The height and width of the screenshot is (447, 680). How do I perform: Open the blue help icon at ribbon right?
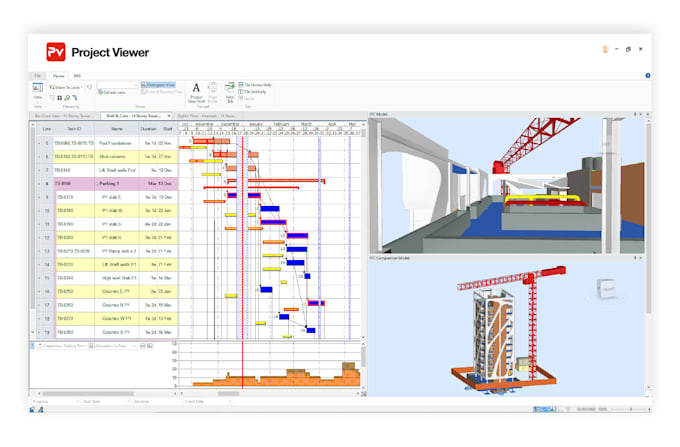(647, 75)
